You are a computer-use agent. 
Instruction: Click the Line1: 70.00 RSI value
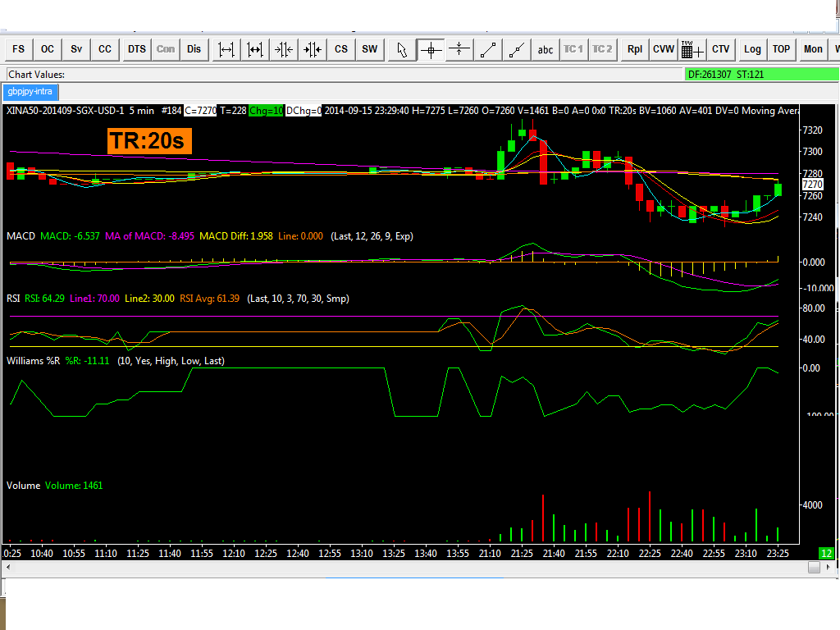click(94, 299)
